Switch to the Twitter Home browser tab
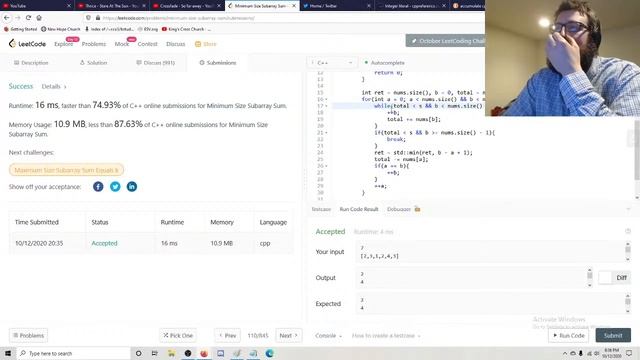The width and height of the screenshot is (640, 360). 336,6
